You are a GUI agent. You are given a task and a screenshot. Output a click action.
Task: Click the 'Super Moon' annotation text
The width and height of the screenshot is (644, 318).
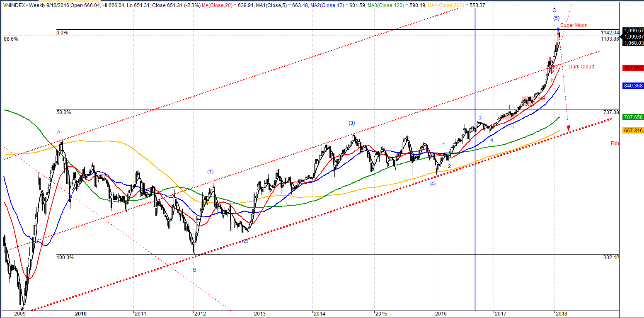tap(574, 25)
